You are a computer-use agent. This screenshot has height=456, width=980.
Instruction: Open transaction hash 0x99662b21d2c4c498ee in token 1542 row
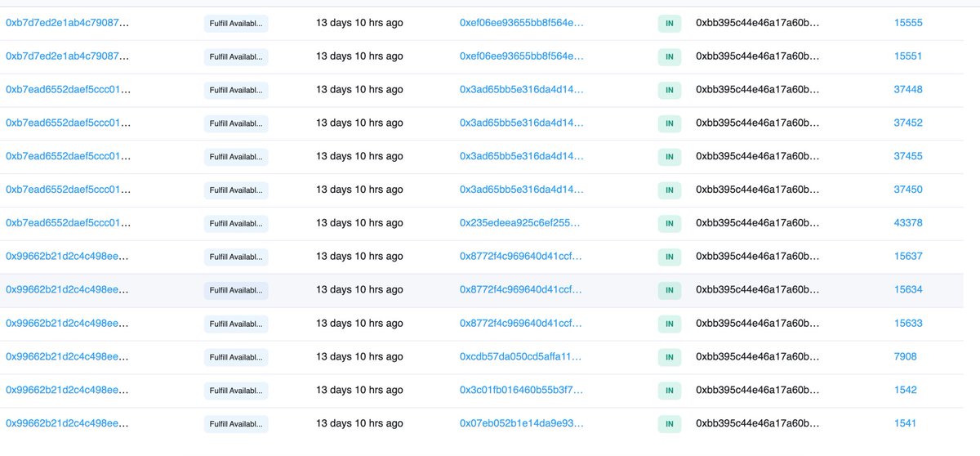[x=68, y=390]
